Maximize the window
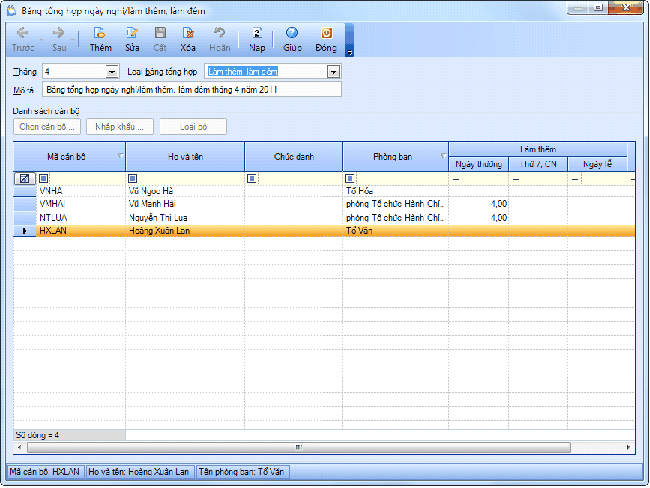650x488 pixels. (x=598, y=8)
